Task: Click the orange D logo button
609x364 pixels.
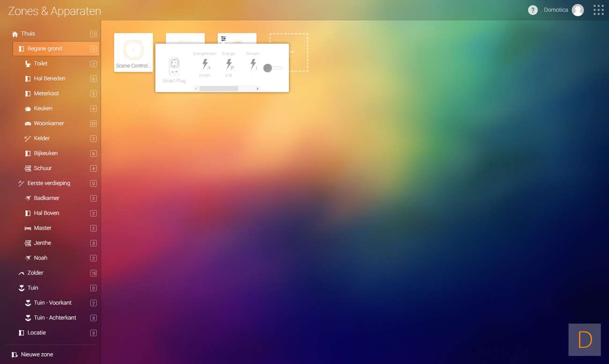Action: tap(585, 340)
